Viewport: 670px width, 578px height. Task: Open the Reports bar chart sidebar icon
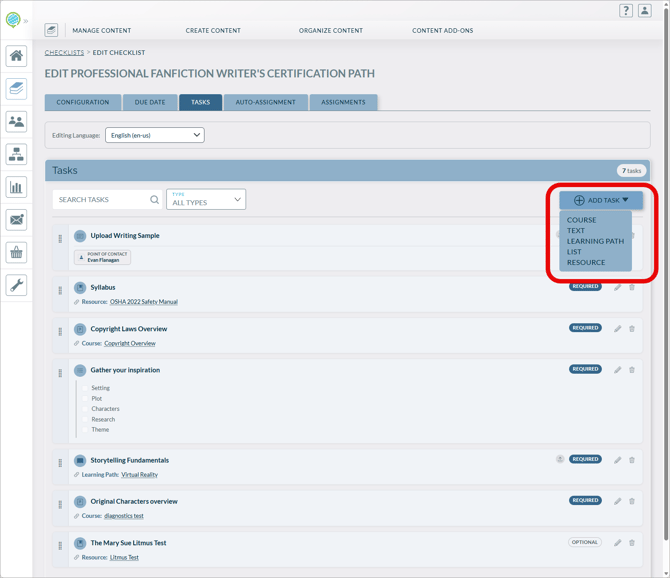click(16, 187)
